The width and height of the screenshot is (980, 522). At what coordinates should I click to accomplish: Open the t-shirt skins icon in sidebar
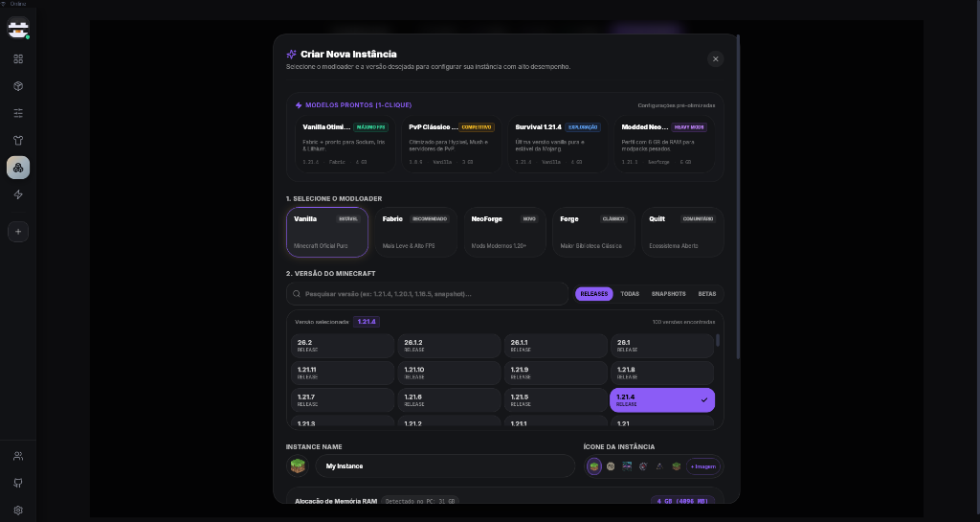coord(18,141)
